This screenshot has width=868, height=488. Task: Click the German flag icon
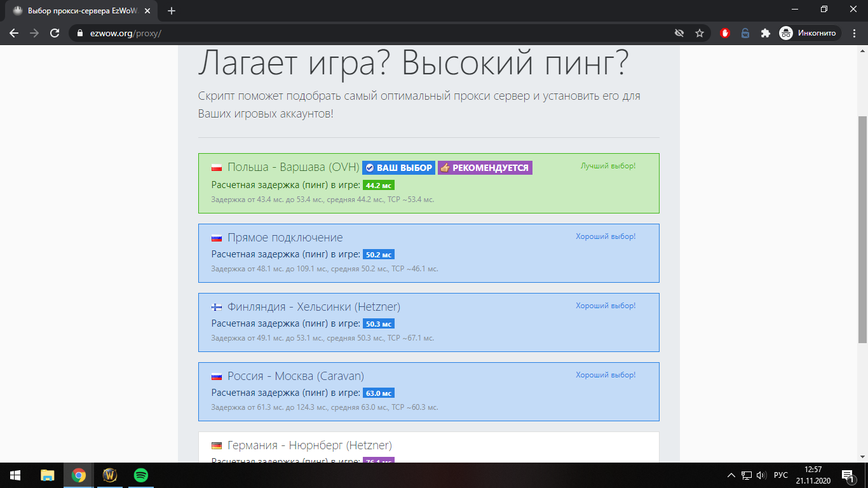217,445
